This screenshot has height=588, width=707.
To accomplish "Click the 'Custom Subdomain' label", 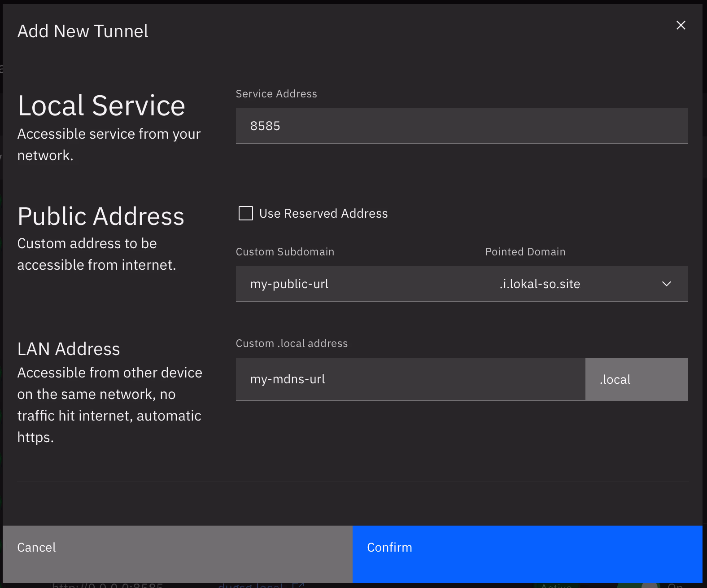I will pos(285,252).
